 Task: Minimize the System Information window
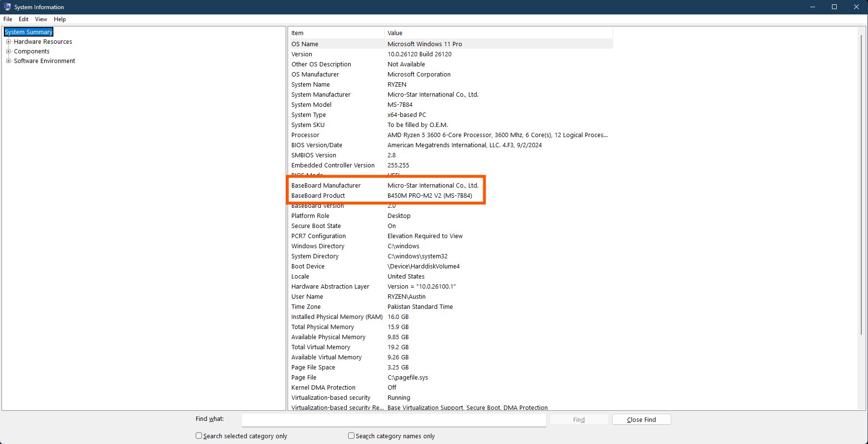813,7
